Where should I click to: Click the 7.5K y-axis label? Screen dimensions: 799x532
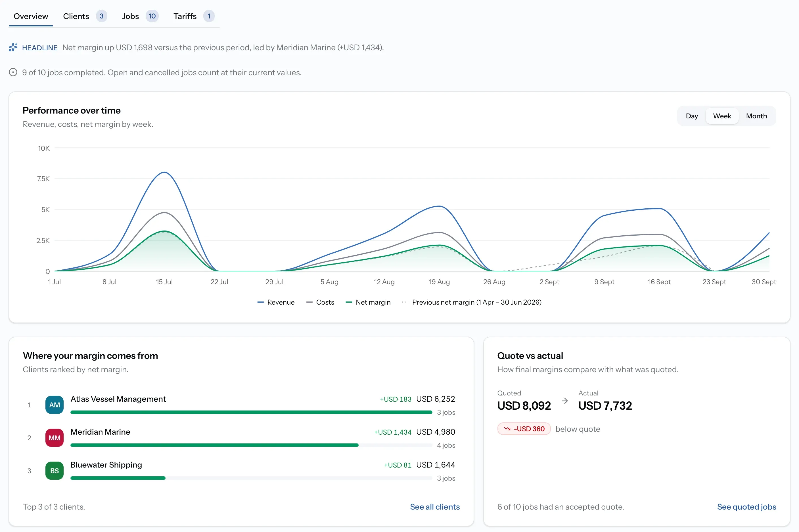43,179
